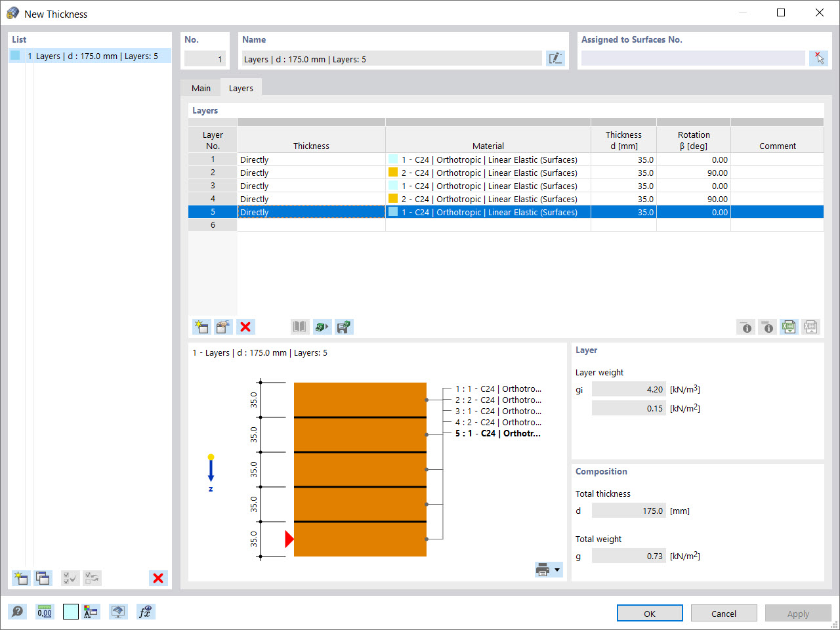Click the orange layer stack preview graphic
Screen dimensions: 840x630
pos(360,469)
